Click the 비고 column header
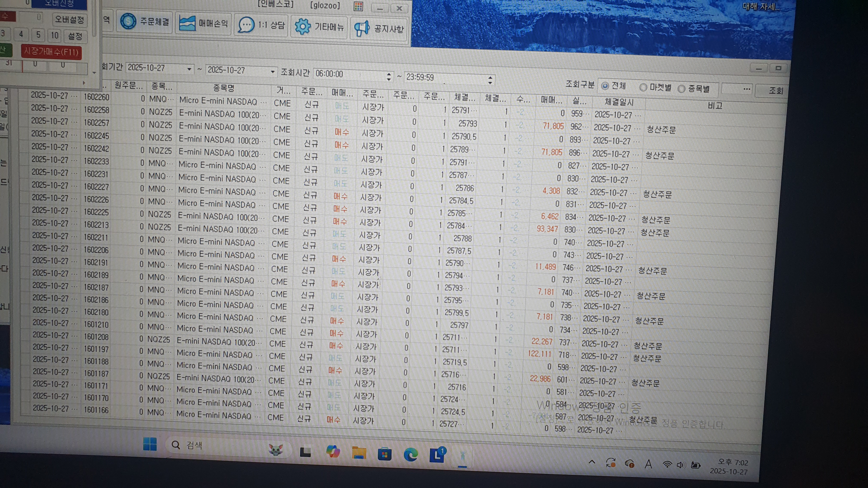 715,106
